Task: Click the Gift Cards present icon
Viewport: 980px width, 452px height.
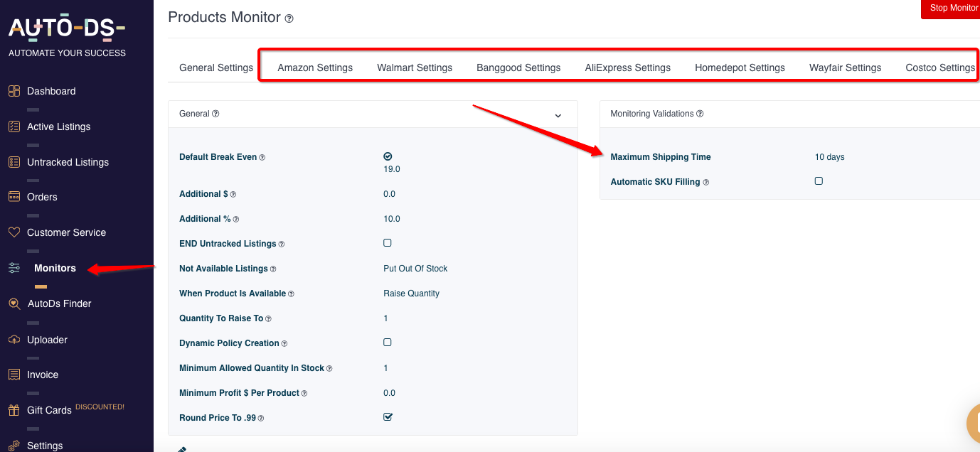Action: 14,410
